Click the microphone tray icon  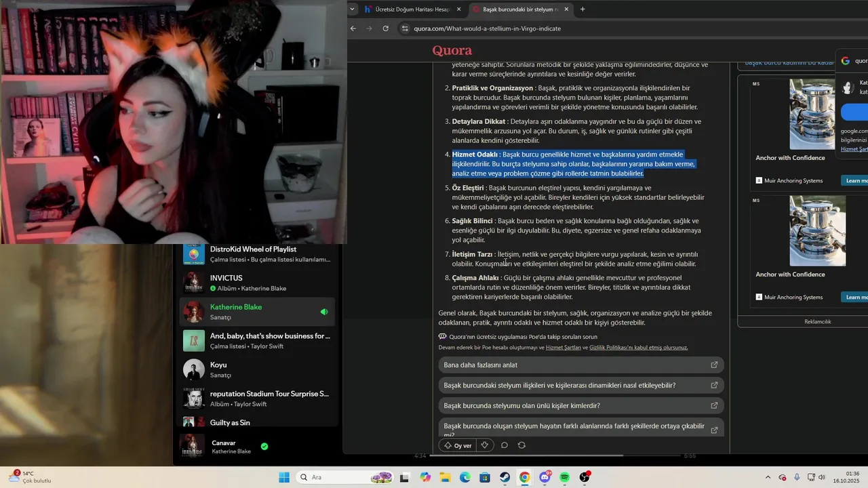[x=797, y=477]
